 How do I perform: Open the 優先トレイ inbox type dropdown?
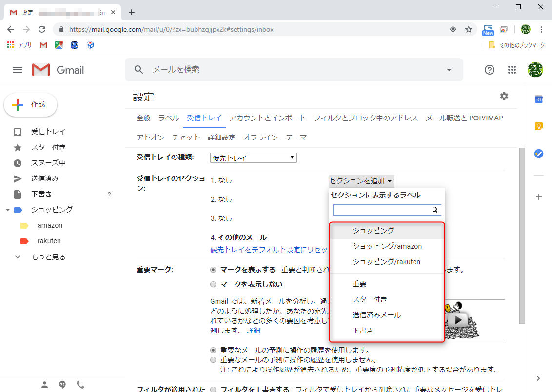(253, 157)
